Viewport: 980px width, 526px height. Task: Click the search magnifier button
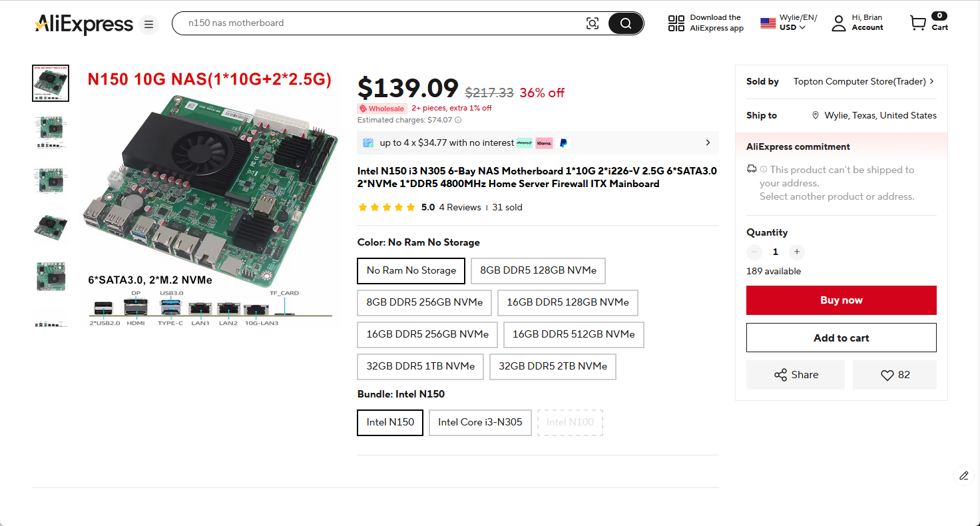pos(626,23)
